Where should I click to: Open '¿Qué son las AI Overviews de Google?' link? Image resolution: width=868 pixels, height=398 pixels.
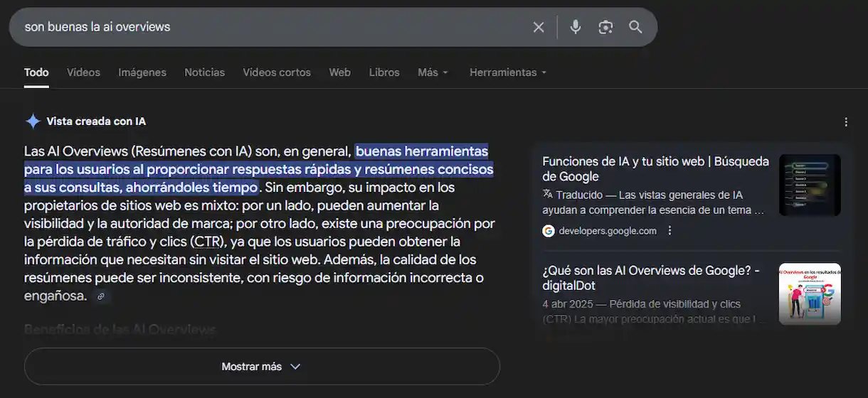tap(650, 278)
